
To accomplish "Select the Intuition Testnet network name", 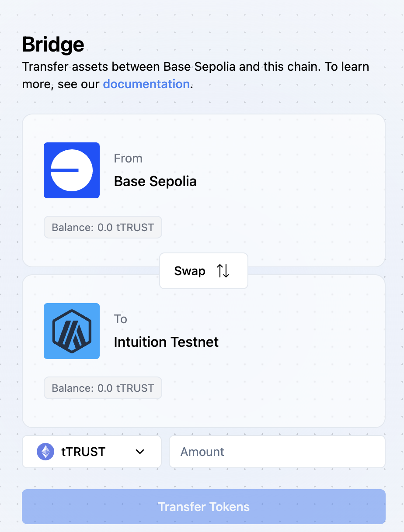I will 166,342.
